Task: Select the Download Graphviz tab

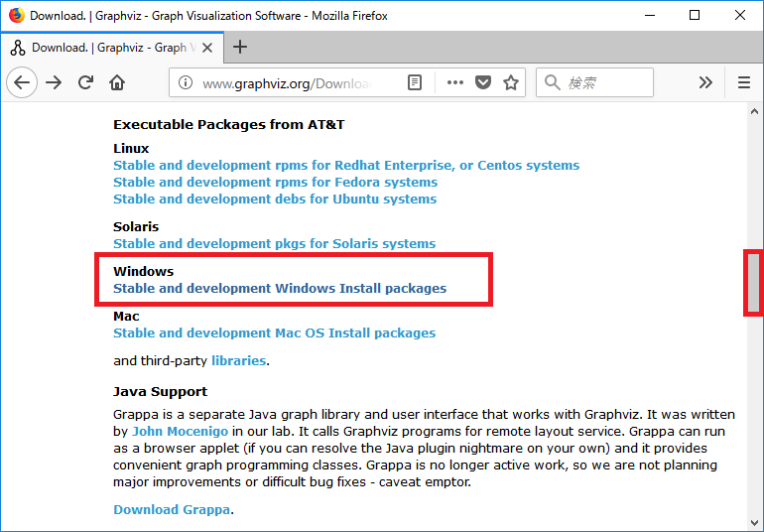Action: coord(112,48)
